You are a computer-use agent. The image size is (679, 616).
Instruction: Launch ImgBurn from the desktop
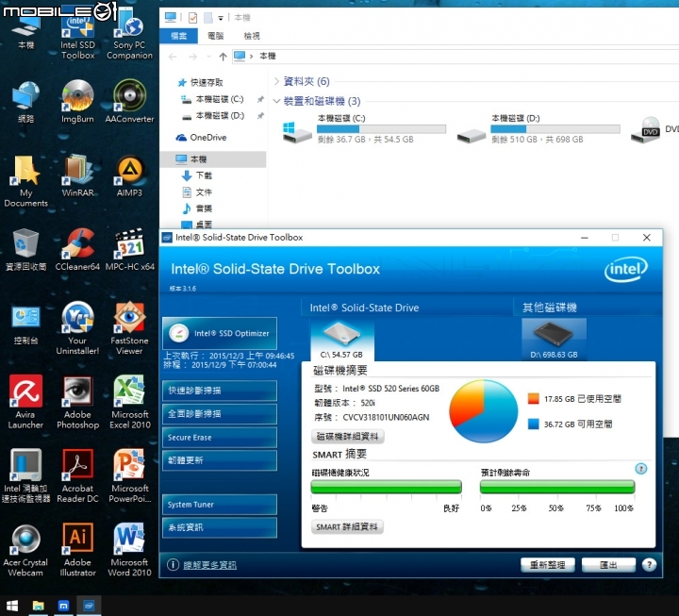click(x=77, y=102)
